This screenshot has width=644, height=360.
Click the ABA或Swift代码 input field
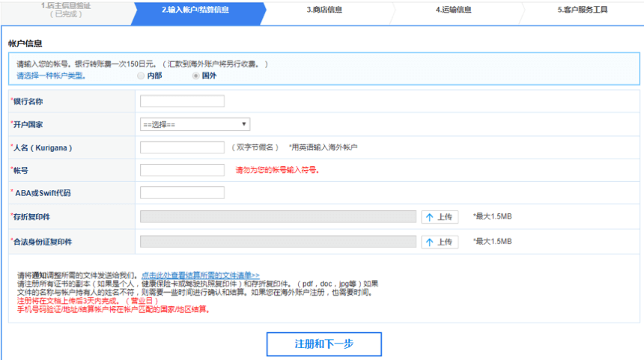coord(182,193)
